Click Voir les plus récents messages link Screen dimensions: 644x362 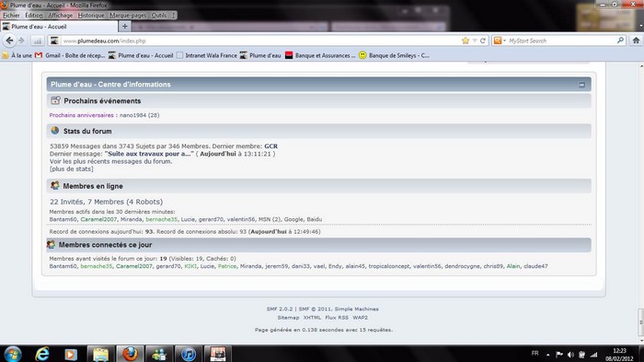pyautogui.click(x=111, y=161)
